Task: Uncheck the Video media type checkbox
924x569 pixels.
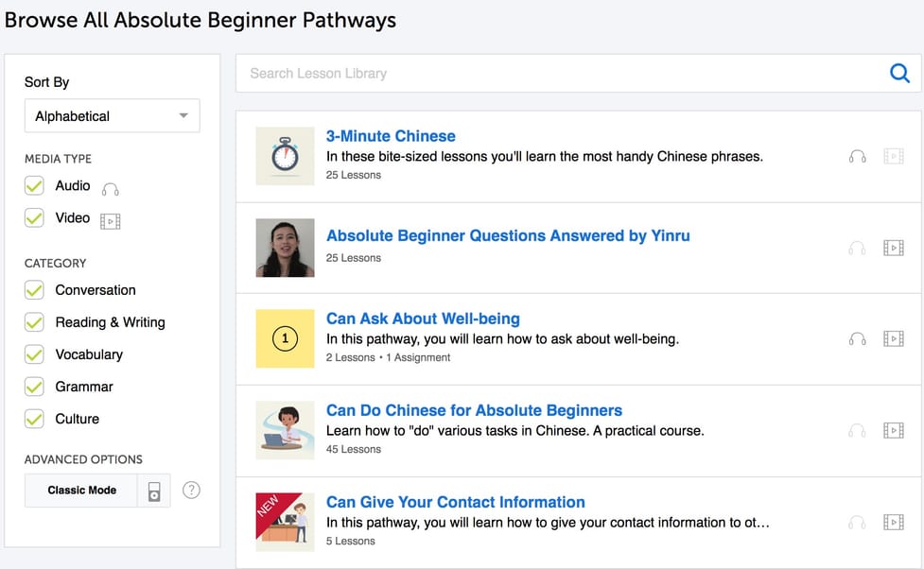Action: [34, 218]
